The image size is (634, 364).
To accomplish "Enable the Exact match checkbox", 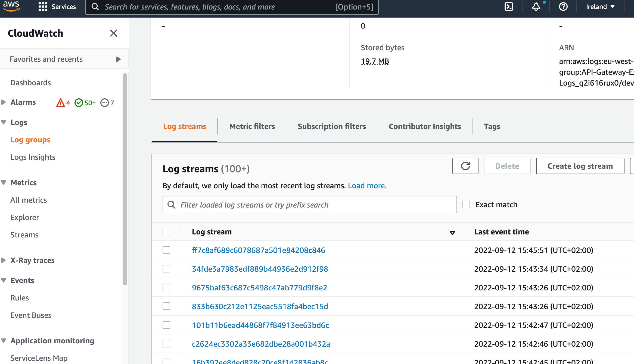I will 466,205.
